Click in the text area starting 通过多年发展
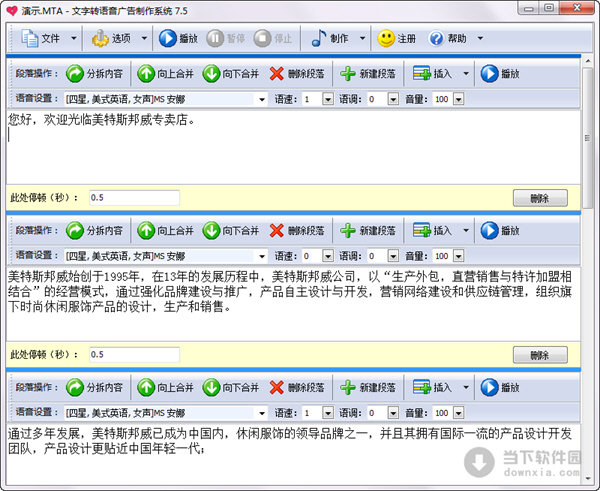 pos(293,455)
